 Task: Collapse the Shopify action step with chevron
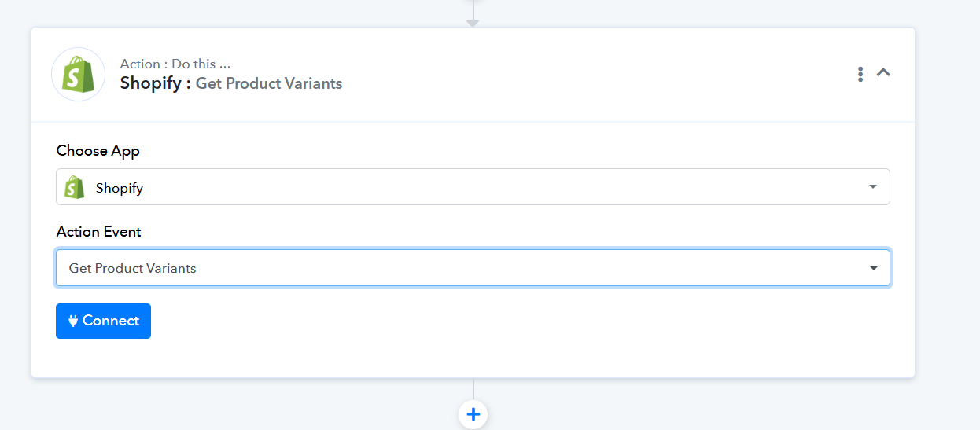(883, 73)
